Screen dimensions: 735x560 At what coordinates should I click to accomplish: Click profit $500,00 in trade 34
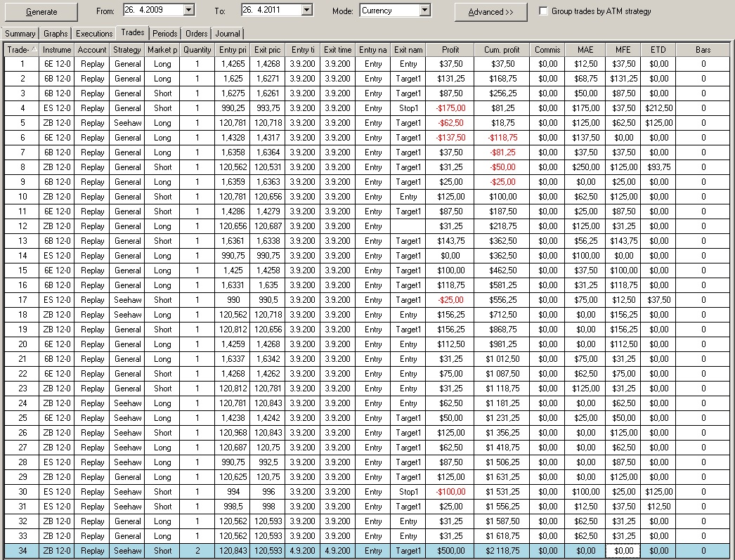point(451,551)
